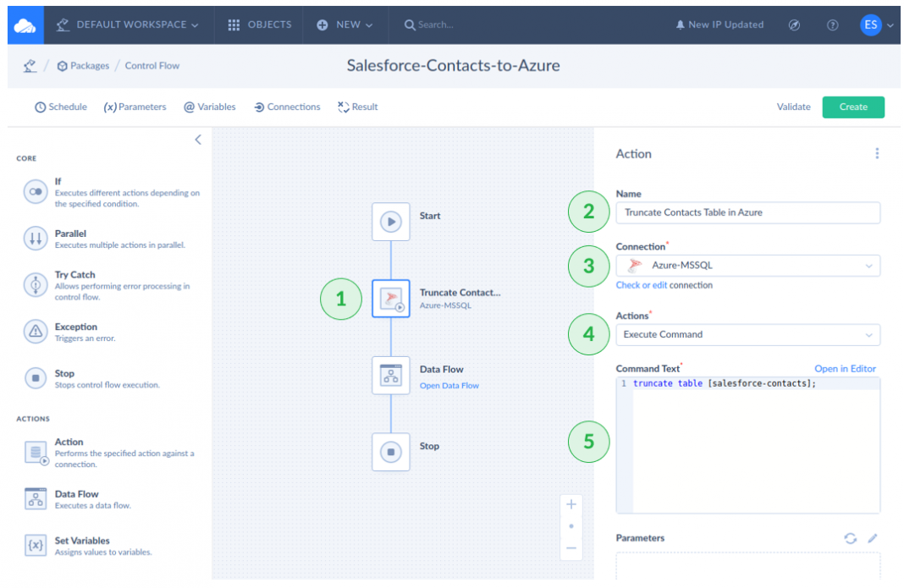
Task: Click the Name input field
Action: tap(747, 213)
